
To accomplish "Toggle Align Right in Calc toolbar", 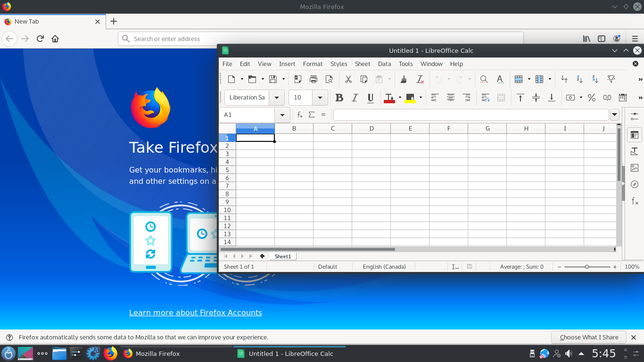I will pos(466,98).
